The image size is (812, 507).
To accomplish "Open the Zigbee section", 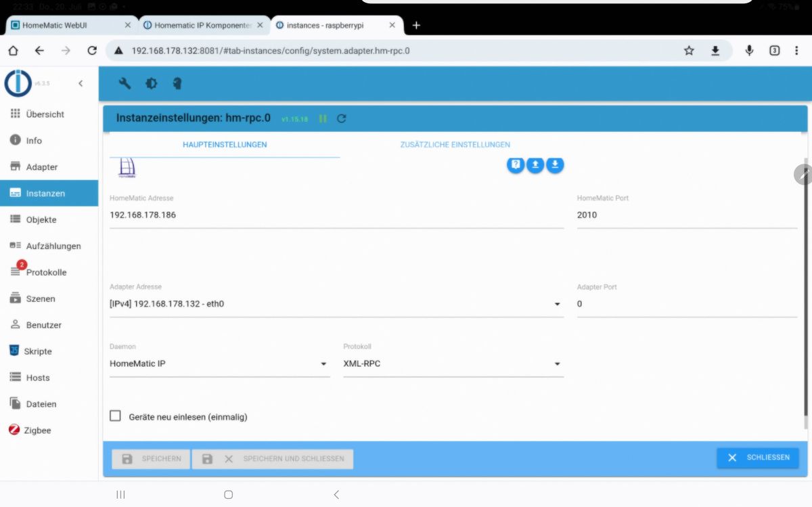I will (49, 431).
